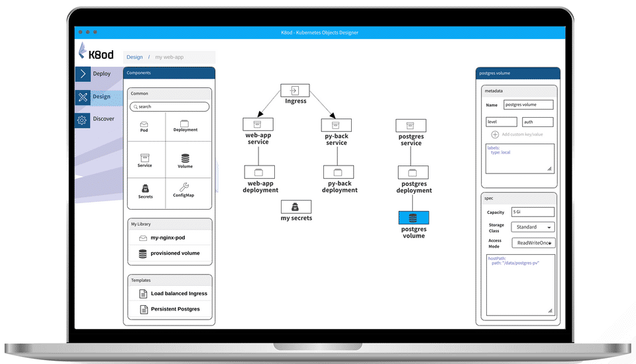Edit the Name field postgres volume
The image size is (636, 364).
pyautogui.click(x=528, y=105)
